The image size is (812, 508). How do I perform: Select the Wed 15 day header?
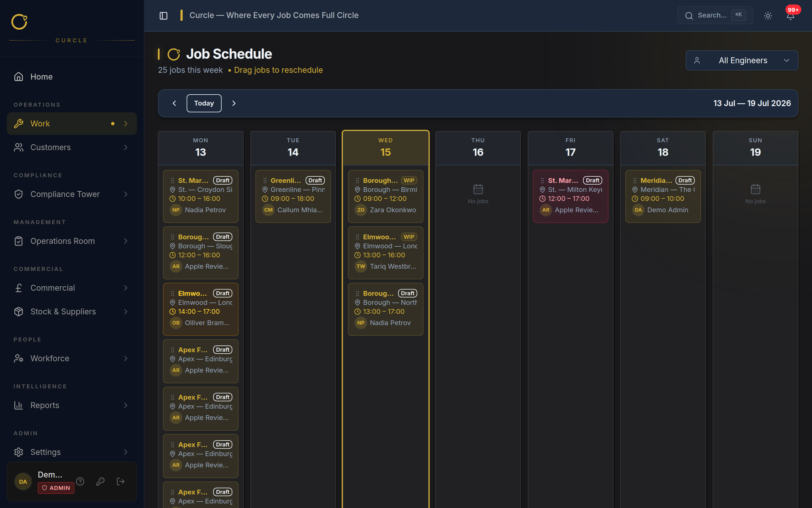385,148
